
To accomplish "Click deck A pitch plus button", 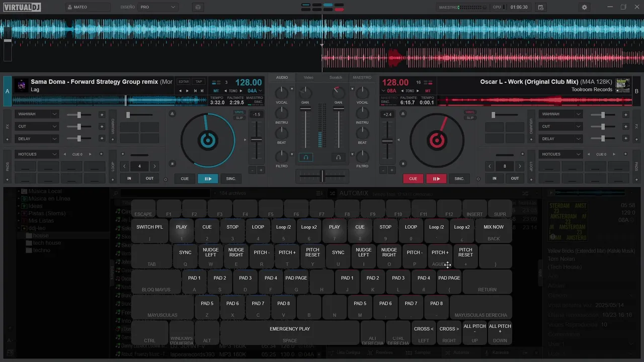I will (x=261, y=170).
